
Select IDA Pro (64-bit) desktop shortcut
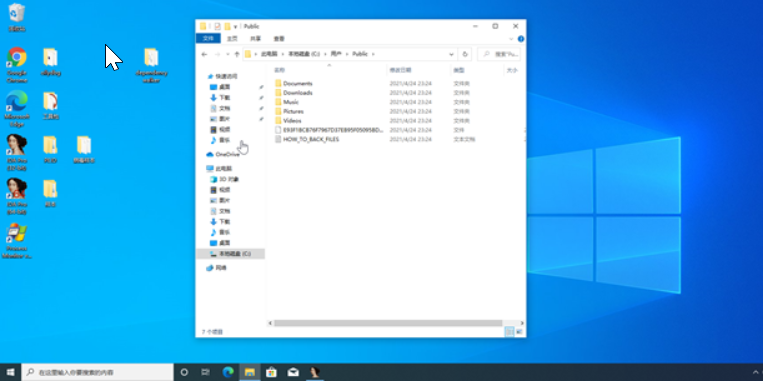(17, 196)
